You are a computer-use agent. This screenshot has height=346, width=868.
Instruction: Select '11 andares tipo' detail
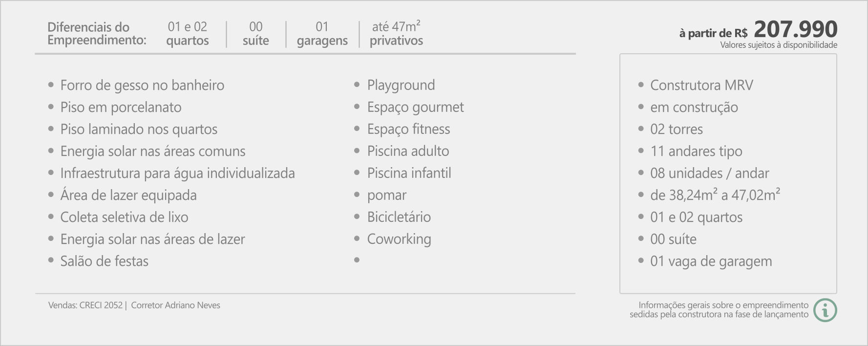tap(696, 151)
